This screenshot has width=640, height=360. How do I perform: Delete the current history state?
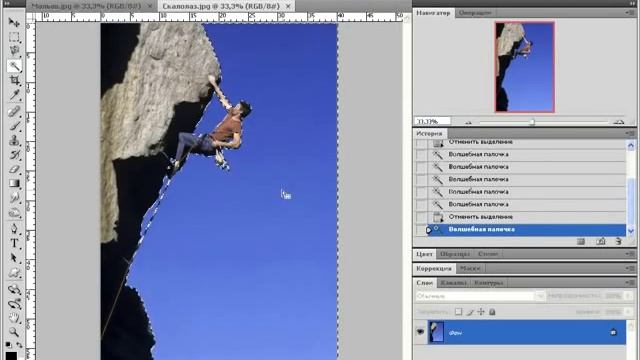619,242
